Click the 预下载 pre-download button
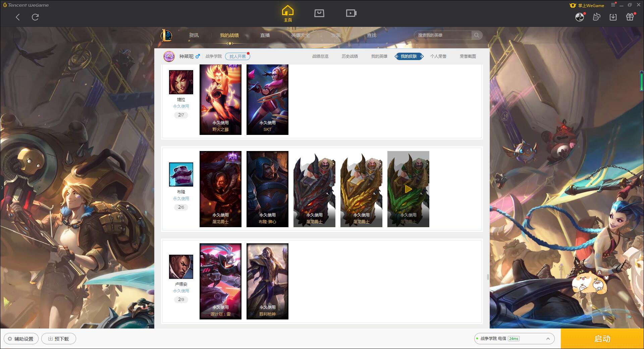The height and width of the screenshot is (349, 644). (x=59, y=339)
